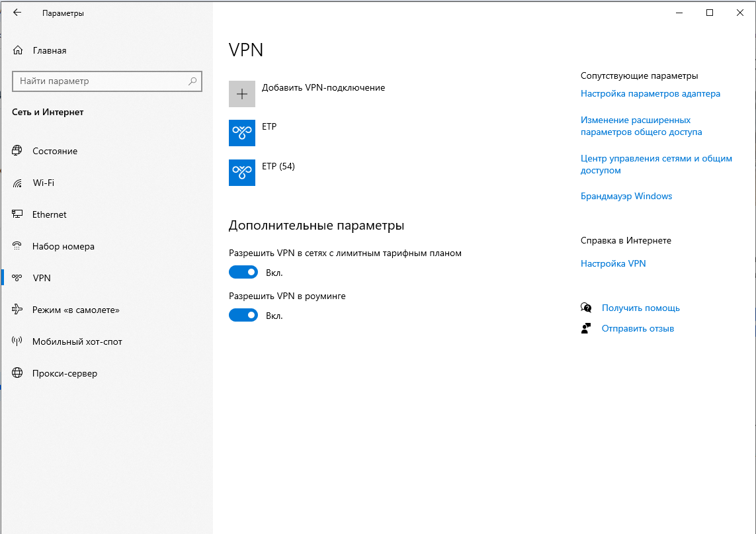Select the VPN section in sidebar
The height and width of the screenshot is (534, 756).
tap(42, 278)
